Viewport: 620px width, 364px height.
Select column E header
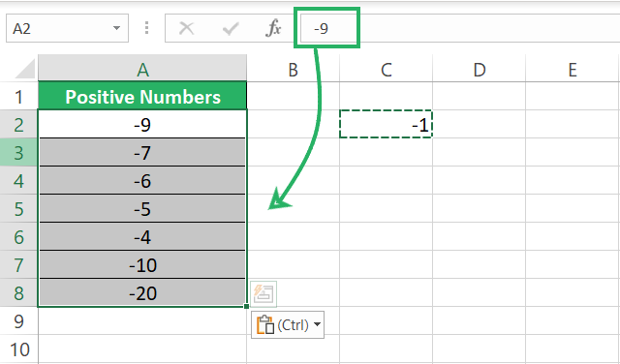[x=573, y=68]
